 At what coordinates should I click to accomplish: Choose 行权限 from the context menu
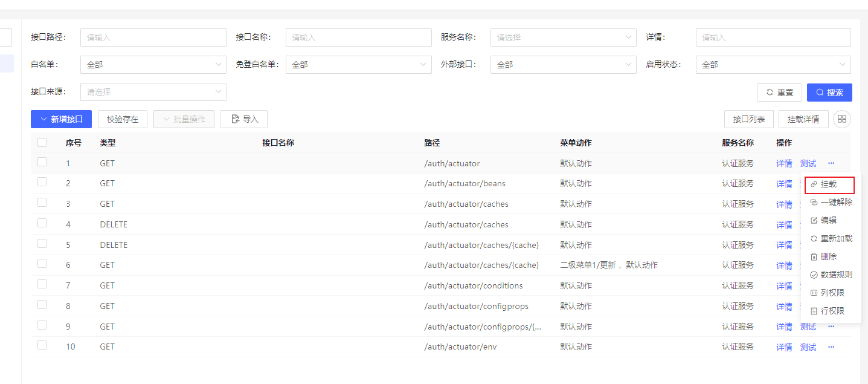coord(831,311)
